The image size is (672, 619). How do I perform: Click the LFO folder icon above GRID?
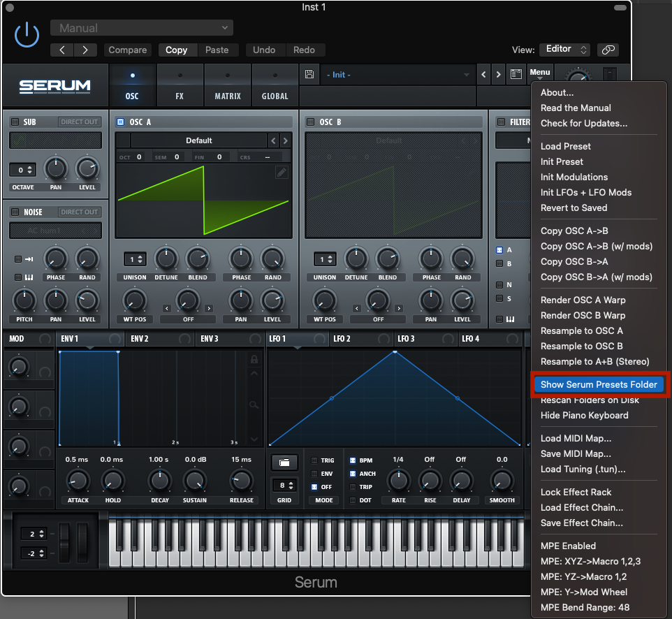click(x=284, y=463)
